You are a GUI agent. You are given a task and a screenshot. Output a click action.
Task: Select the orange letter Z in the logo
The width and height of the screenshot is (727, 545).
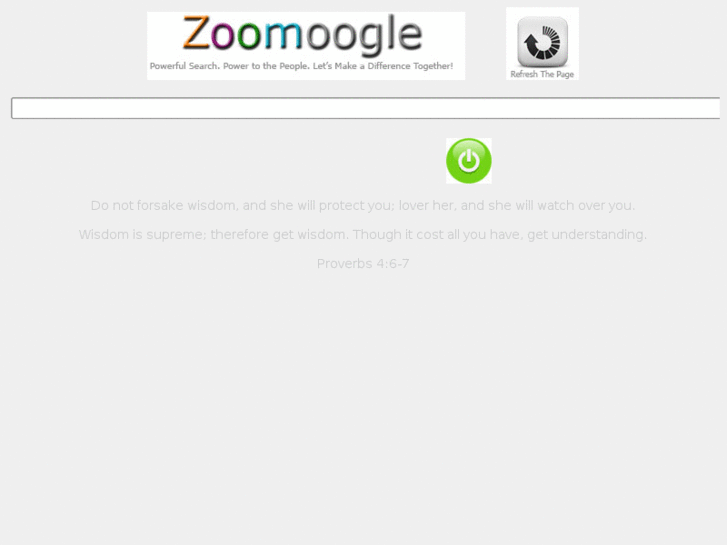(x=196, y=32)
